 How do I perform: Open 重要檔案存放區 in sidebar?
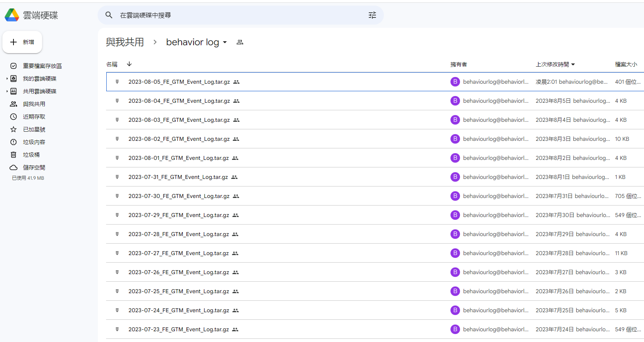pyautogui.click(x=42, y=66)
